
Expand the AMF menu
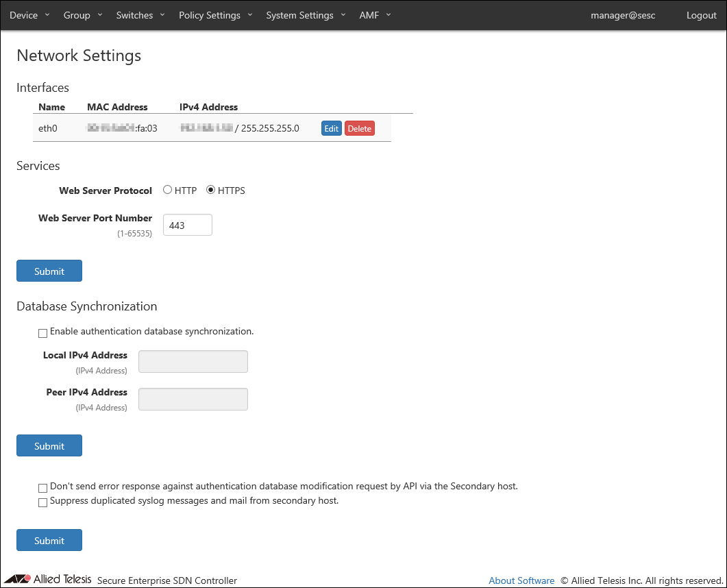(x=375, y=15)
